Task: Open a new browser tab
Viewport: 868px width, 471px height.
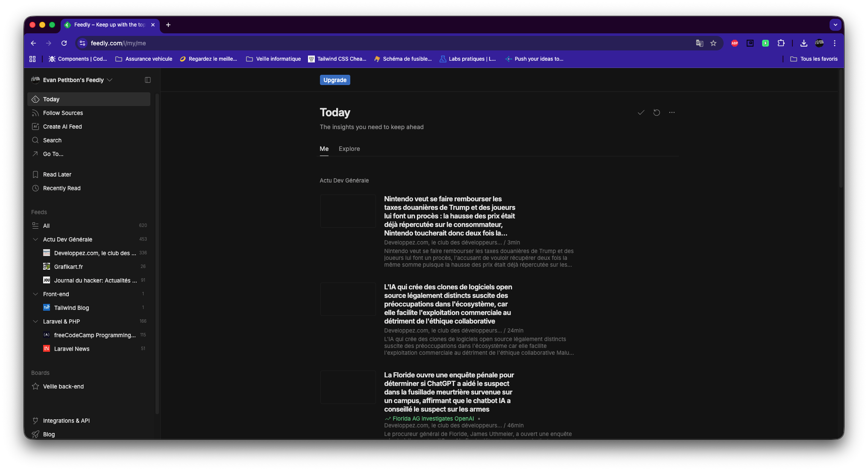Action: click(x=168, y=25)
